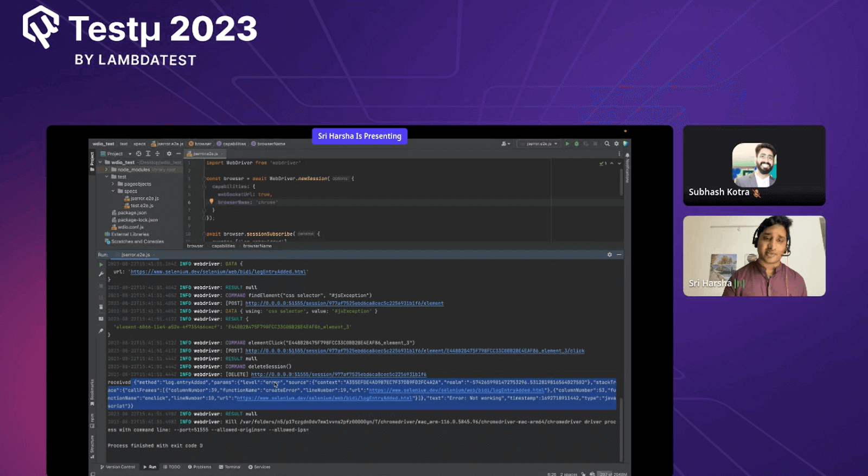Click Sri Harsha's webcam video tile
The image size is (868, 476).
click(x=754, y=256)
